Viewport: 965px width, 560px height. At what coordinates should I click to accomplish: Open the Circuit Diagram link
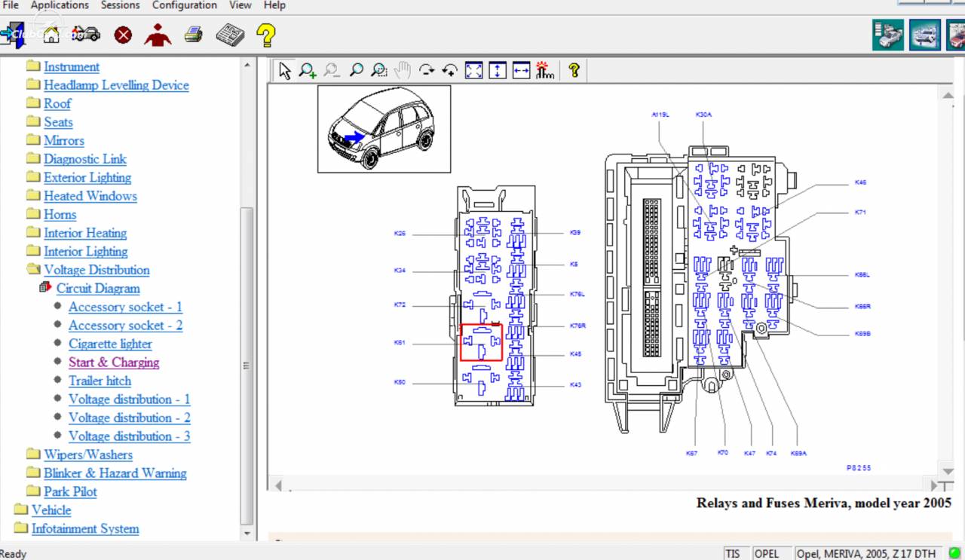pyautogui.click(x=98, y=288)
